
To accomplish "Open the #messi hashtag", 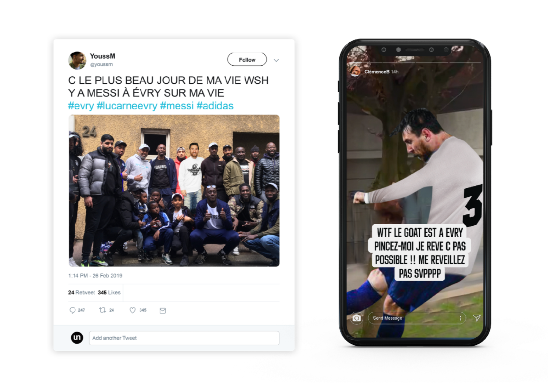I will tap(177, 106).
